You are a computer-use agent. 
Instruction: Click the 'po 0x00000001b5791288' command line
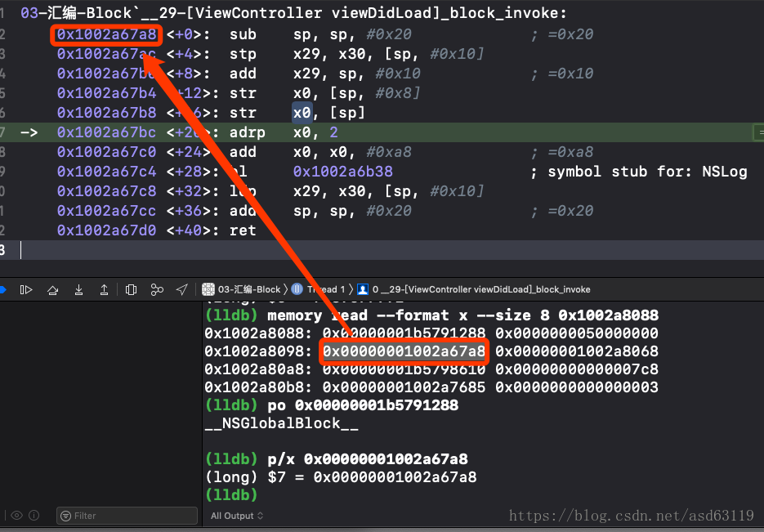[332, 405]
